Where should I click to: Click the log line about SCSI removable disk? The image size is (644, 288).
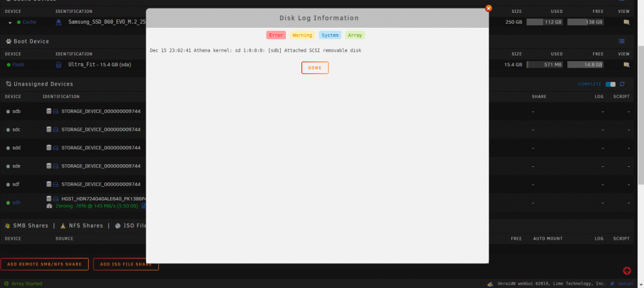point(256,50)
